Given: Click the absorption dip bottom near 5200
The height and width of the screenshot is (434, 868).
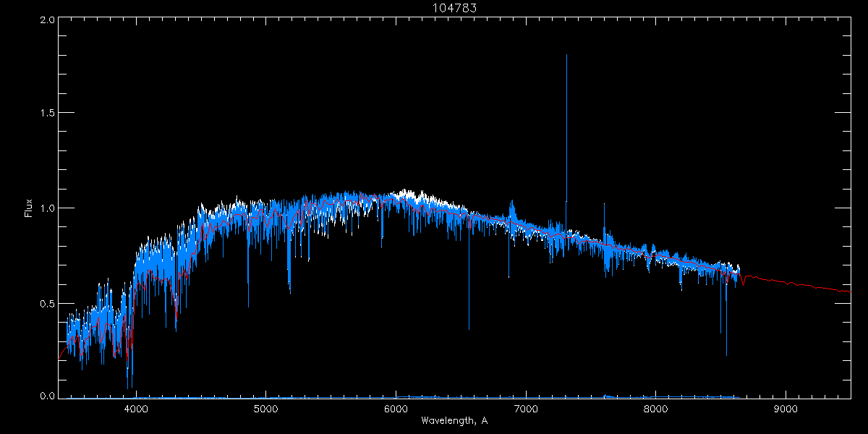Looking at the screenshot, I should coord(290,292).
